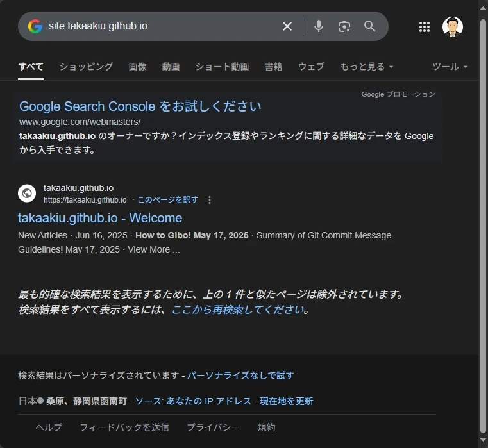Open the three-dot menu beside result URL

click(210, 200)
